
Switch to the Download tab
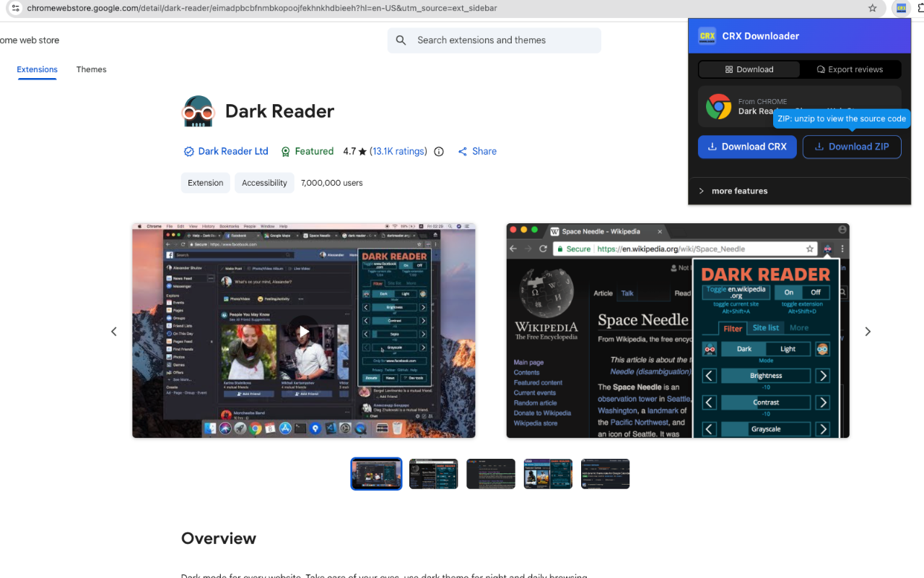(x=749, y=69)
